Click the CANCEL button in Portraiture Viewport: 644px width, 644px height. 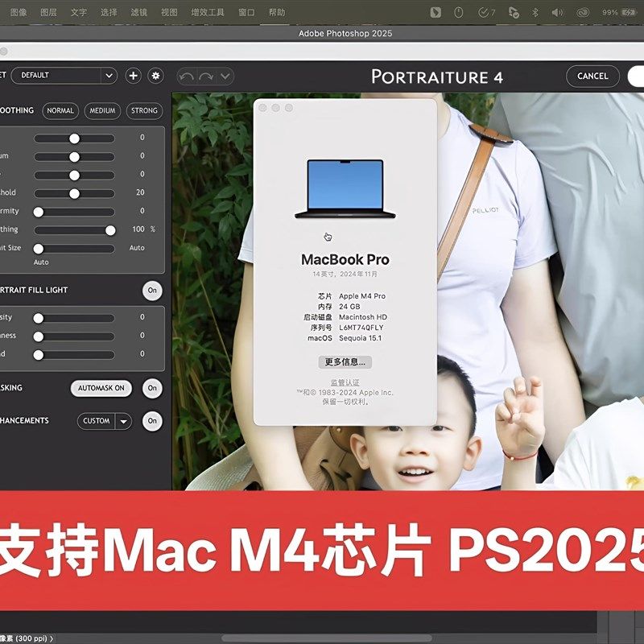tap(592, 76)
